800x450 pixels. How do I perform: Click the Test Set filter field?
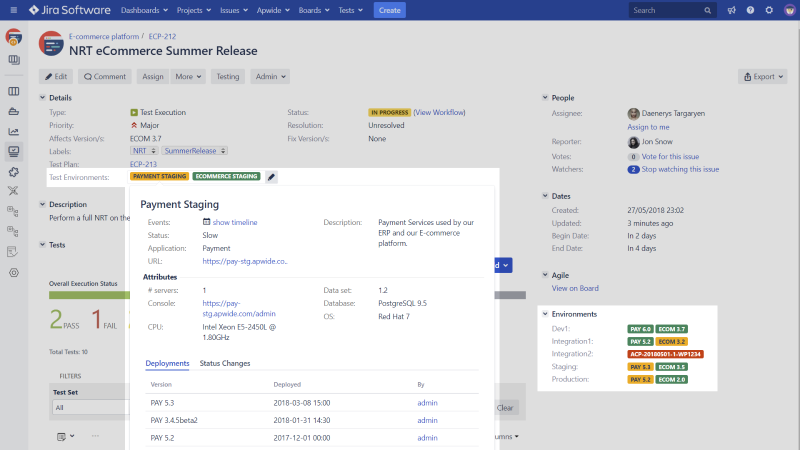(x=90, y=408)
